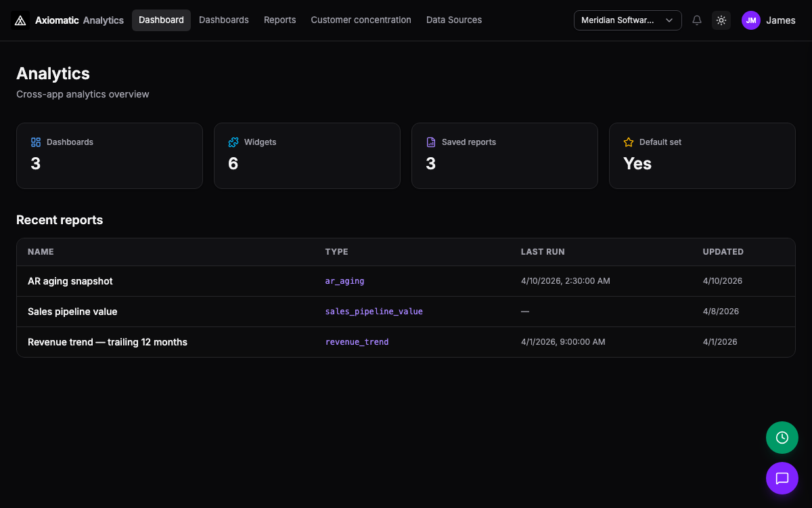Click the updated date 4/1/2026

tap(720, 342)
